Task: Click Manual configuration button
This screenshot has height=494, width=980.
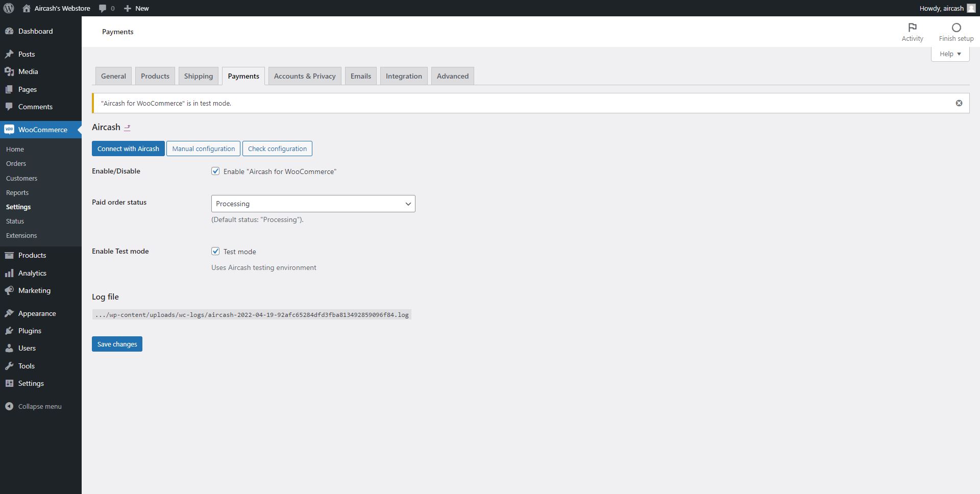Action: 203,149
